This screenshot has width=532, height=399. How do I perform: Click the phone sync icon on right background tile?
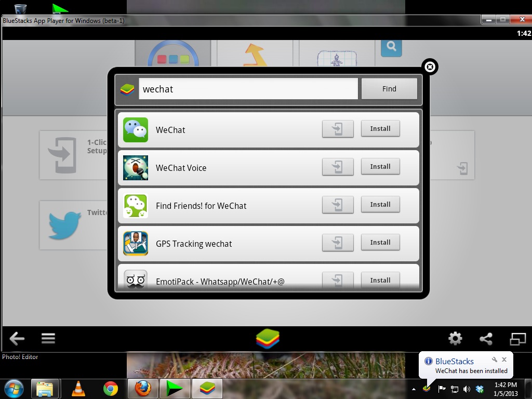[462, 168]
